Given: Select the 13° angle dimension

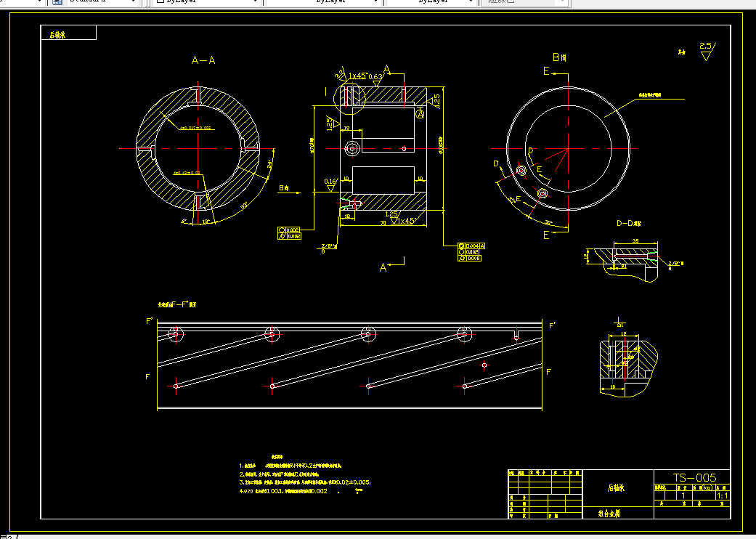Looking at the screenshot, I should tap(206, 222).
